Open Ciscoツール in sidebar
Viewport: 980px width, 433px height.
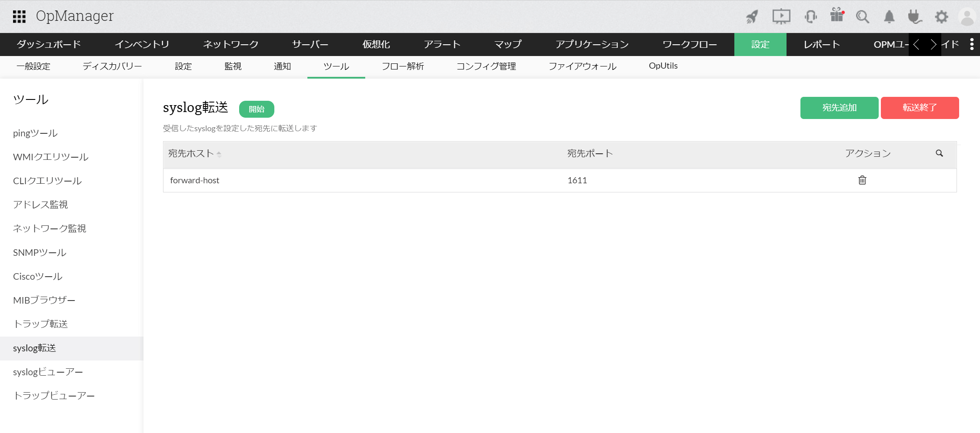coord(38,277)
